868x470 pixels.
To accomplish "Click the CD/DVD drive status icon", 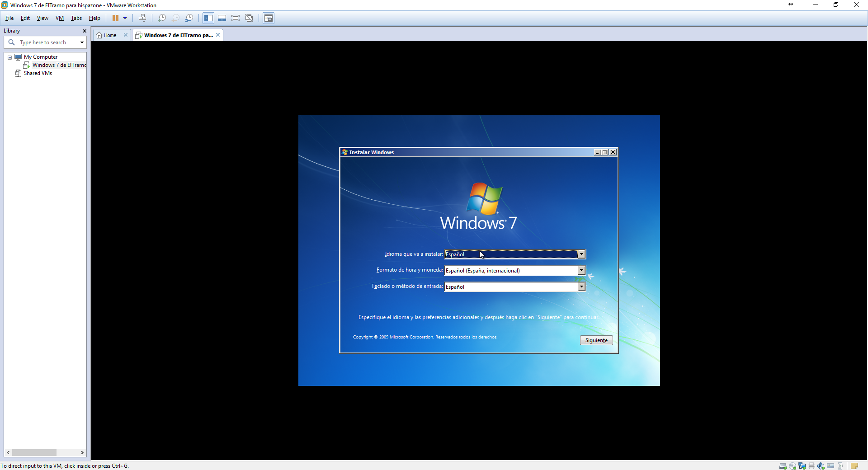I will 792,466.
